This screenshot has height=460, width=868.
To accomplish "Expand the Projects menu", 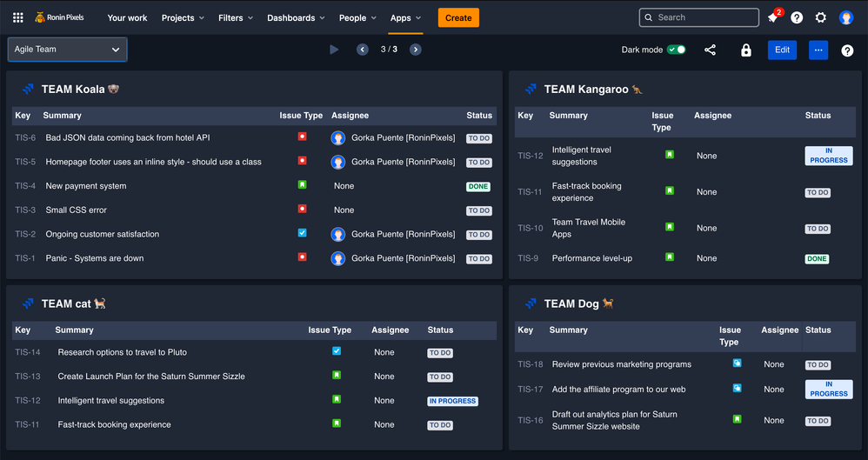I will (183, 17).
